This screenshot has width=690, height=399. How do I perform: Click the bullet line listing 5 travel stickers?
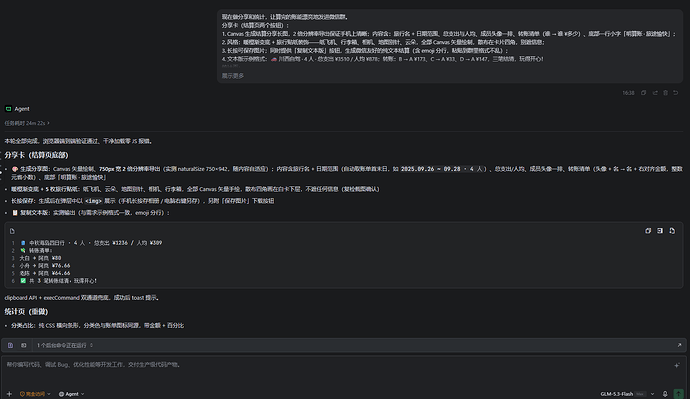pyautogui.click(x=195, y=189)
